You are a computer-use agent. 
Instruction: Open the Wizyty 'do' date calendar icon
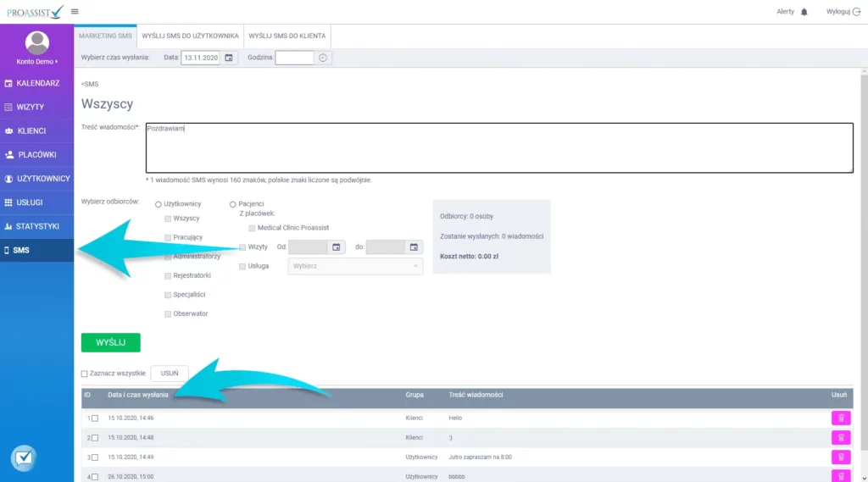point(414,247)
